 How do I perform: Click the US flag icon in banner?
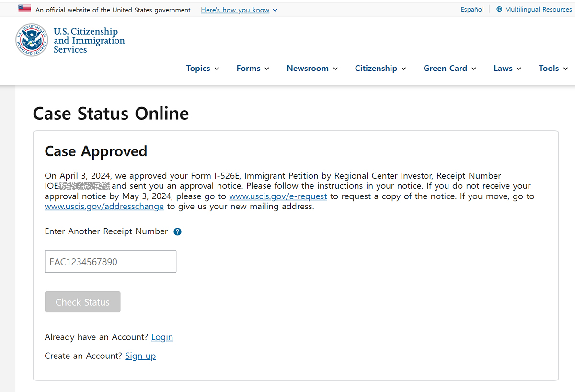coord(24,9)
